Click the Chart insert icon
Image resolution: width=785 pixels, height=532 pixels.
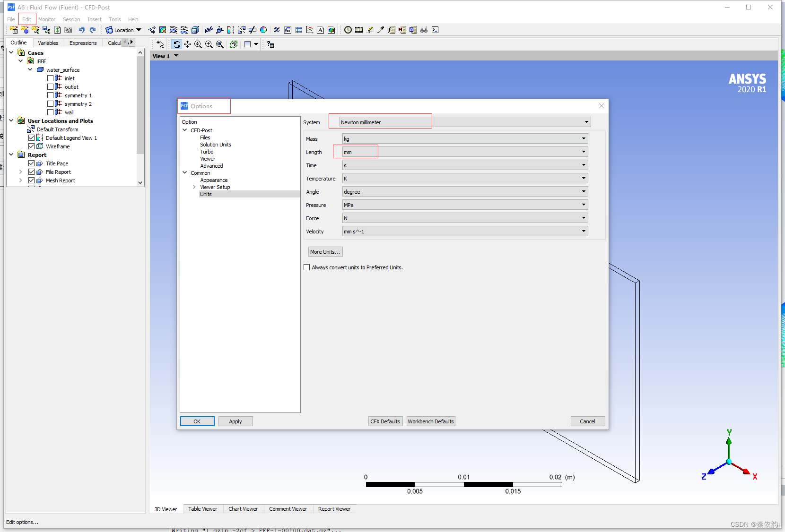coord(310,30)
